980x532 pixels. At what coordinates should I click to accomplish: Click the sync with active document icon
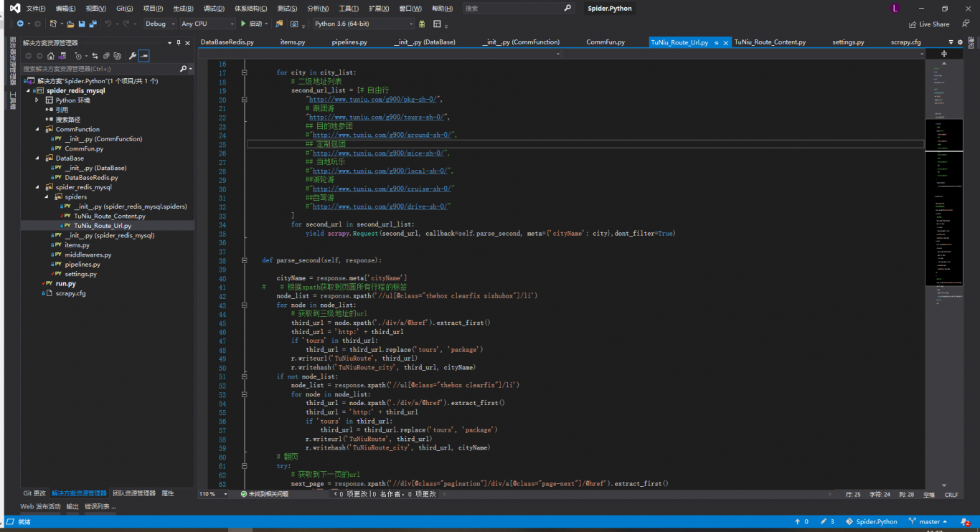[95, 56]
